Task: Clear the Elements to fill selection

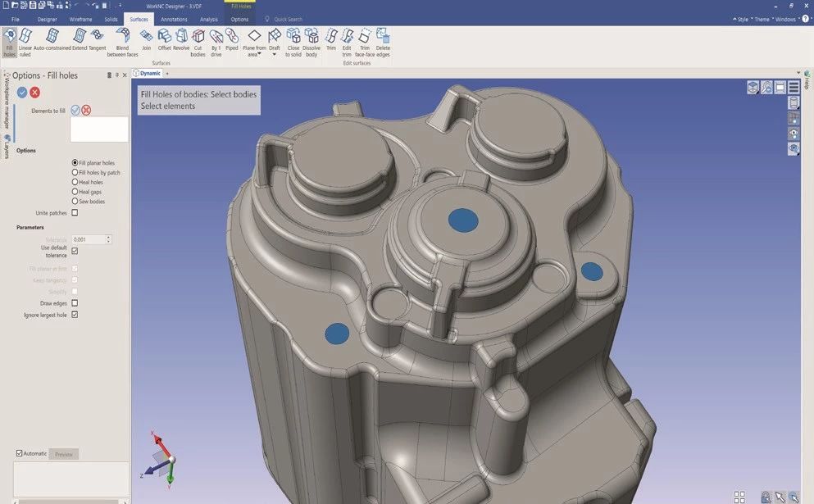Action: tap(86, 110)
